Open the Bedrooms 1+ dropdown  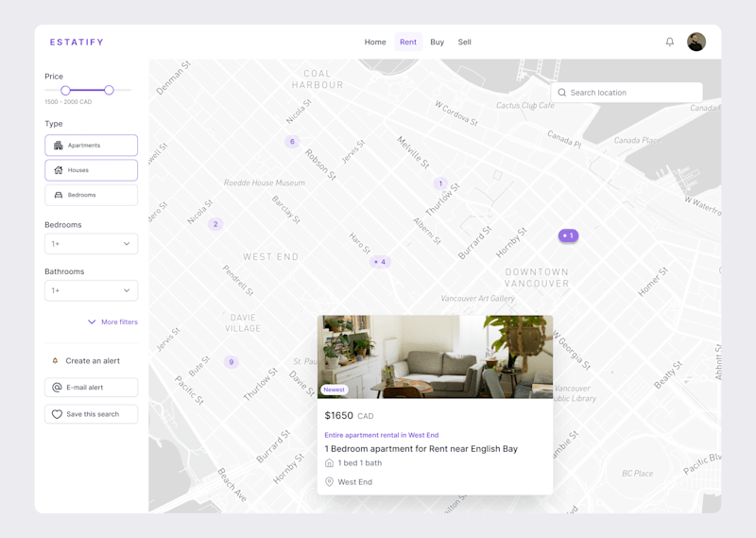[91, 244]
